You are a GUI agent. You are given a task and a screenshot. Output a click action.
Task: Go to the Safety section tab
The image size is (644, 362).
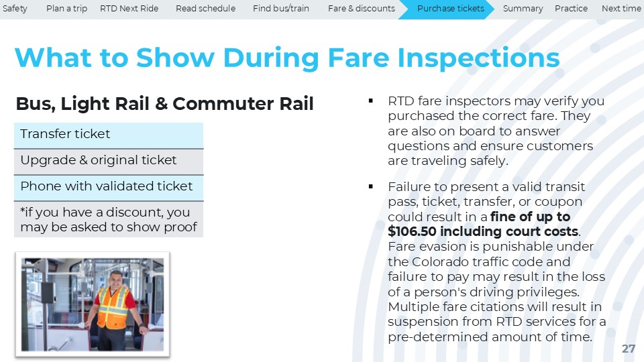15,9
